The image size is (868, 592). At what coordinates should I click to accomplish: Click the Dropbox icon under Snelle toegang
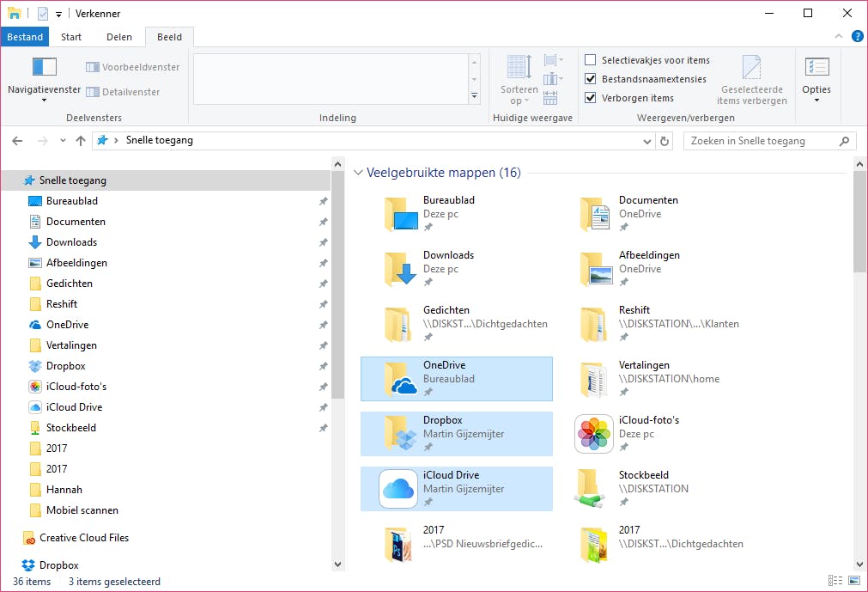35,366
